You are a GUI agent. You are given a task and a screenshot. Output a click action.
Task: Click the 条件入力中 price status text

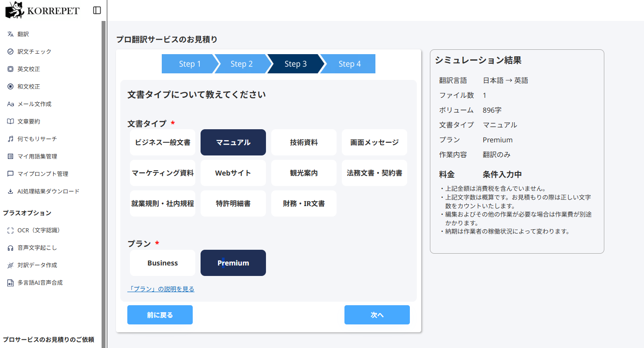point(502,175)
